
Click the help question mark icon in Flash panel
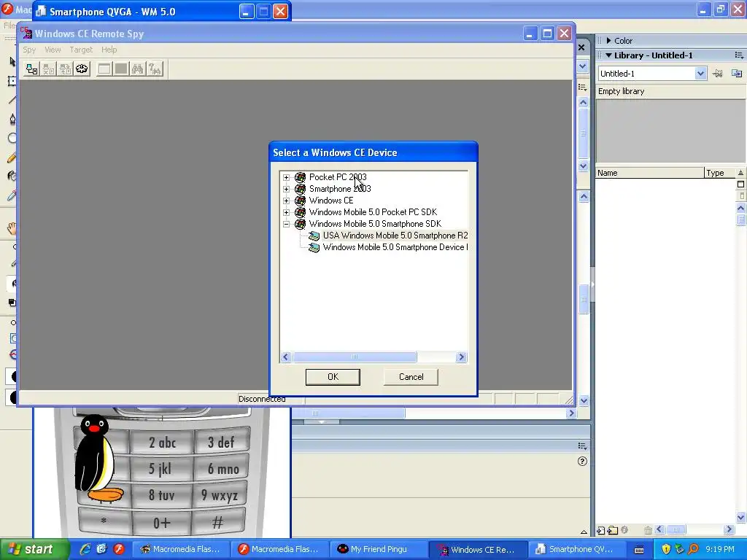point(582,461)
